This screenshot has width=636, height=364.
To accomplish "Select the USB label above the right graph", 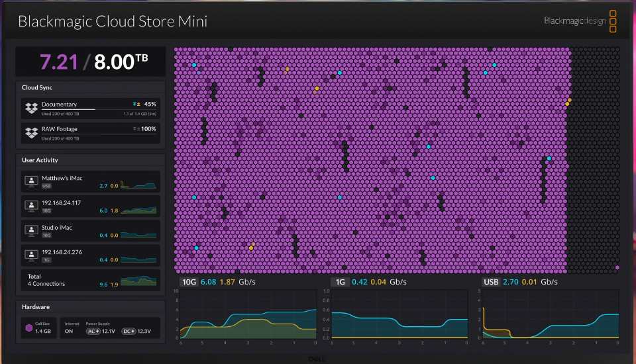I will tap(492, 282).
